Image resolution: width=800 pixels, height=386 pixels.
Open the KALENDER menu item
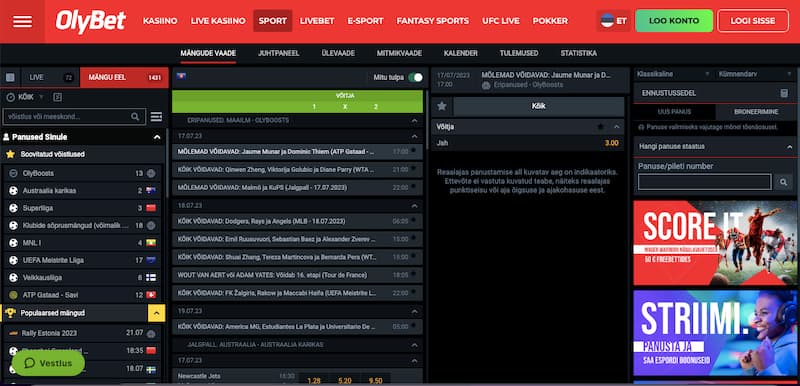[x=461, y=53]
